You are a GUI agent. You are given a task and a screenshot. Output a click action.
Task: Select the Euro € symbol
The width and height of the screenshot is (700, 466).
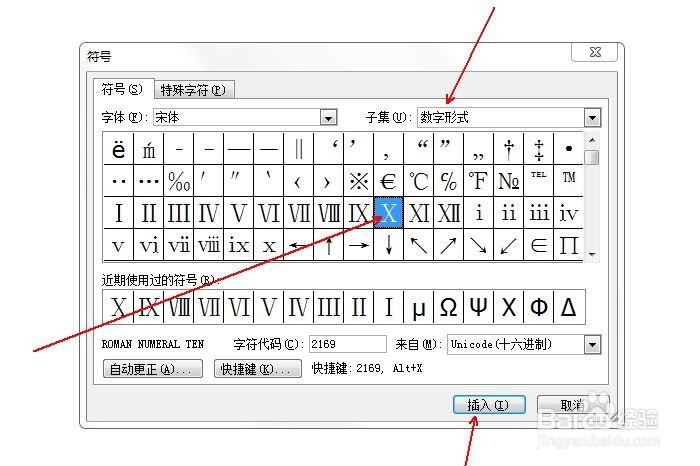pyautogui.click(x=388, y=181)
